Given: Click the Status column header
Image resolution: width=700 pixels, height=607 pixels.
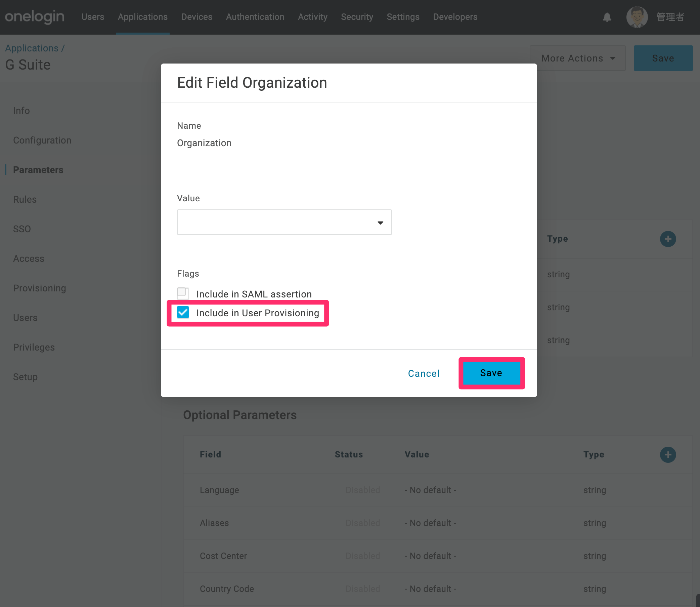Looking at the screenshot, I should tap(349, 454).
